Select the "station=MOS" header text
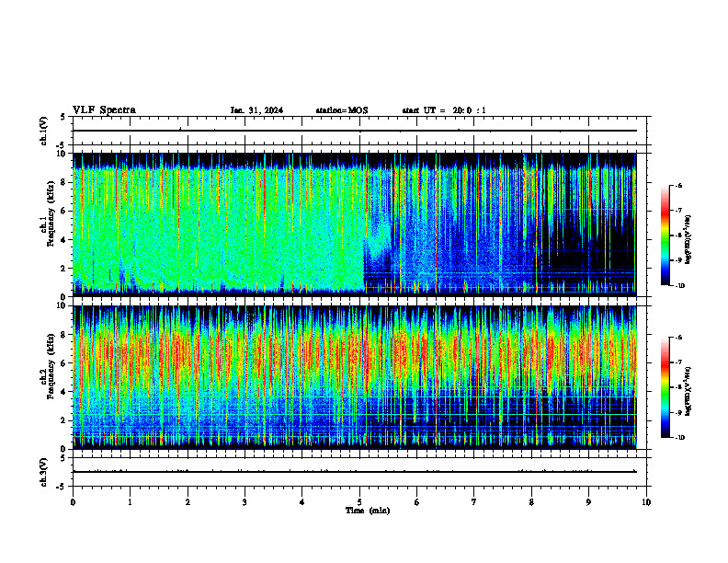 [x=342, y=110]
